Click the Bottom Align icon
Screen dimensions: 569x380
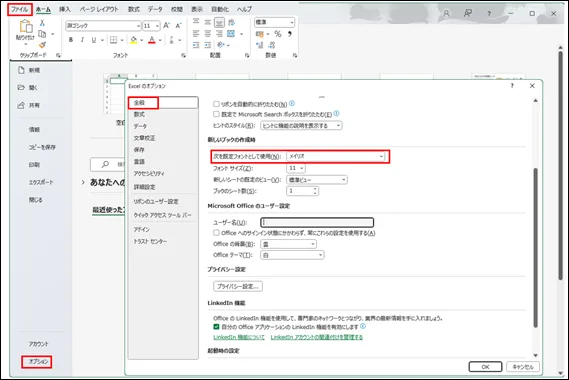pos(219,22)
